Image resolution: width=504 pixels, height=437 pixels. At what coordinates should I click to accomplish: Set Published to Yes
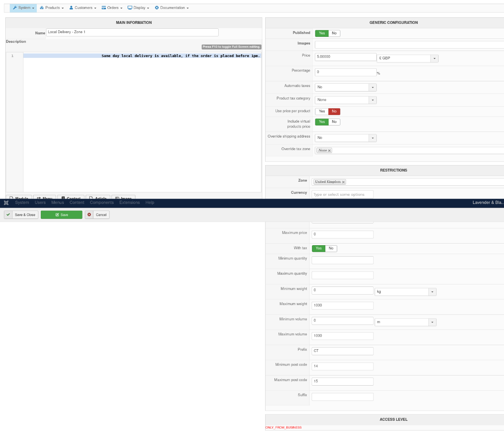tap(322, 33)
